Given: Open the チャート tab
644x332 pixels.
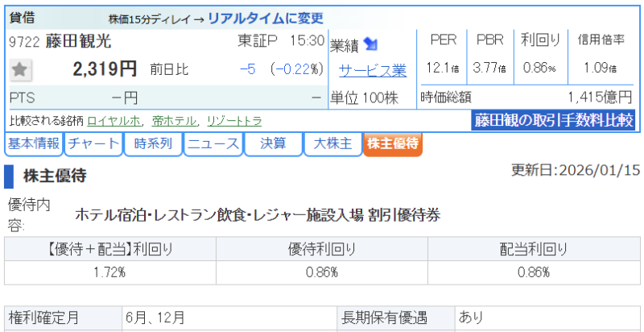Looking at the screenshot, I should pyautogui.click(x=93, y=144).
